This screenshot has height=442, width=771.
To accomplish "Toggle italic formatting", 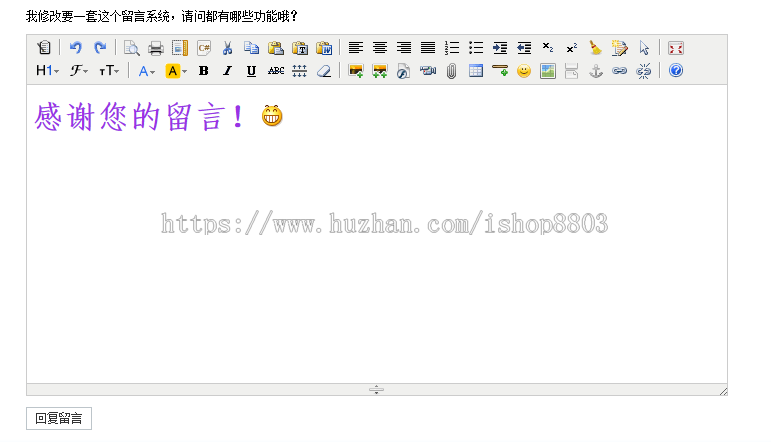I will click(227, 71).
